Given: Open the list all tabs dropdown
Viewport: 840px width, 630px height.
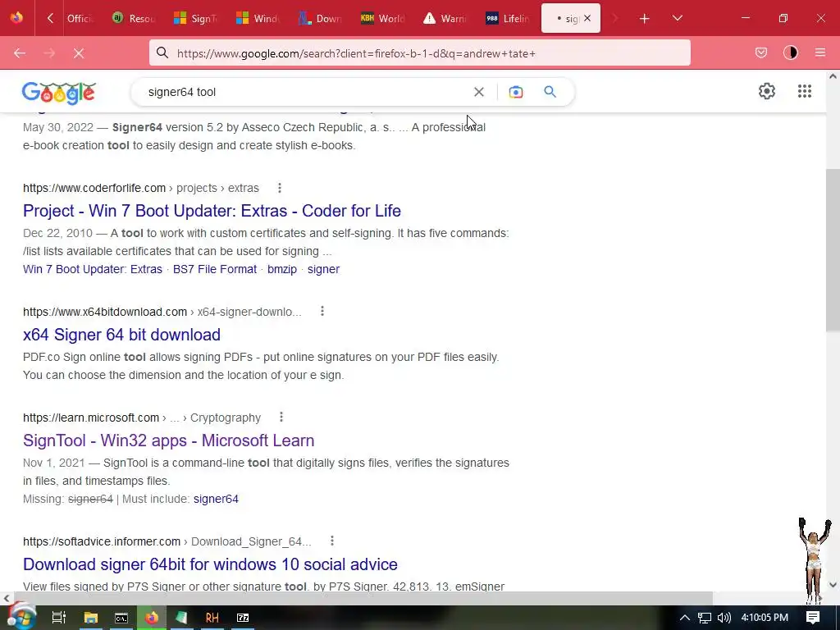Looking at the screenshot, I should (677, 18).
